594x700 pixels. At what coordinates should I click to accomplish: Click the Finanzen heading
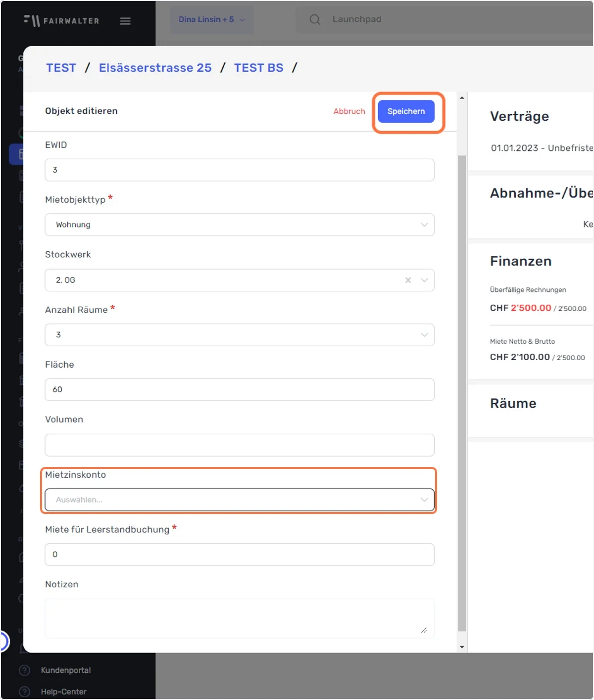click(521, 261)
